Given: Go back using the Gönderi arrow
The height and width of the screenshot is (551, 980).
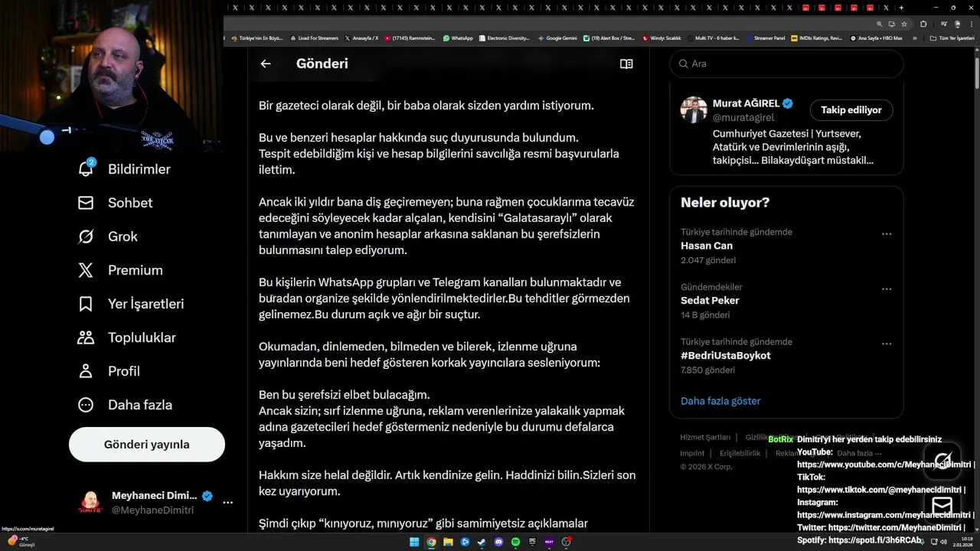Looking at the screenshot, I should pos(266,64).
